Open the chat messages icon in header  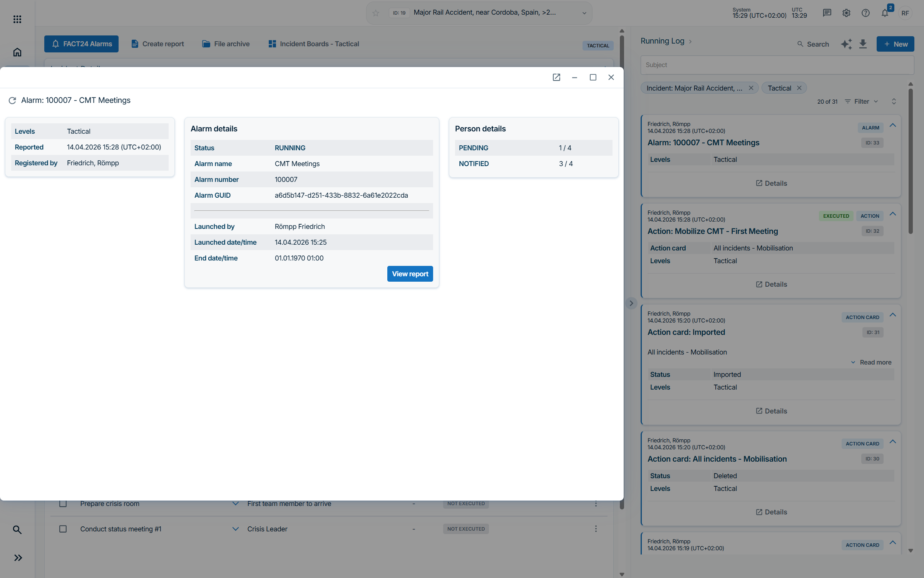click(x=827, y=13)
